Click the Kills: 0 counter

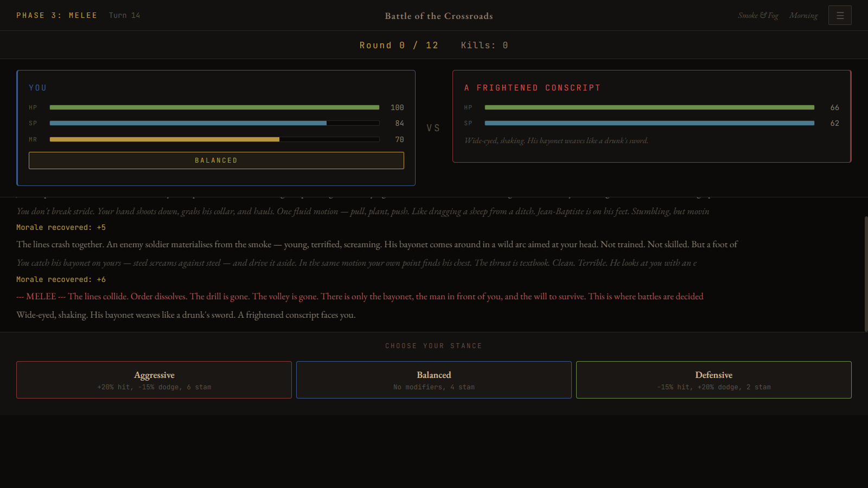click(x=484, y=46)
